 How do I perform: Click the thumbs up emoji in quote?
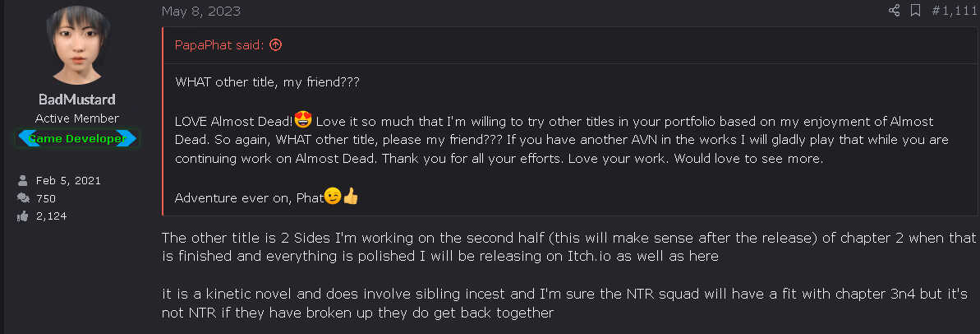(x=351, y=197)
